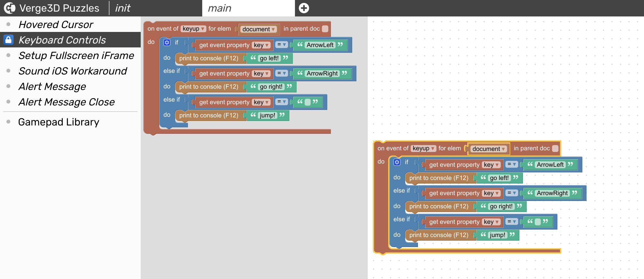This screenshot has width=644, height=279.
Task: Open the keyup dropdown in the gray flyout
Action: (x=194, y=29)
